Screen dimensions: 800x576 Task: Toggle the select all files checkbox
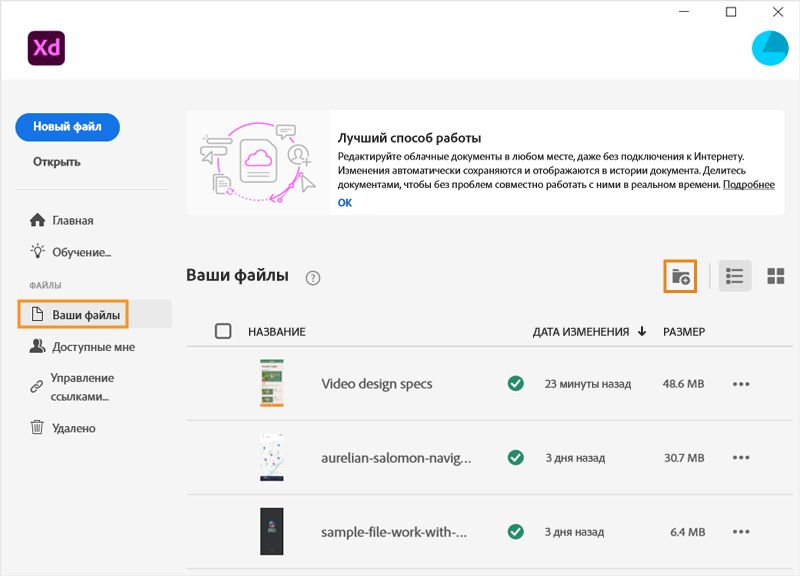223,331
